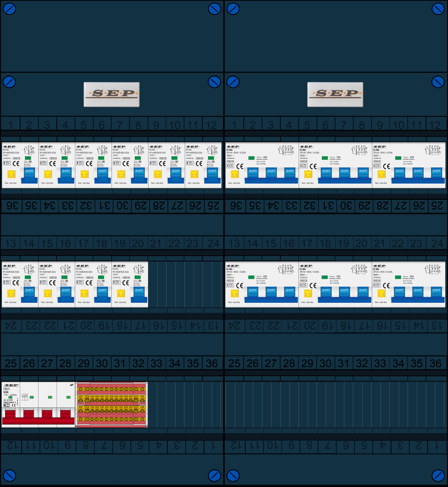448x487 pixels.
Task: Flip blue O-OFF switch on left panel RCM2 at modules 13-14
Action: tap(29, 294)
